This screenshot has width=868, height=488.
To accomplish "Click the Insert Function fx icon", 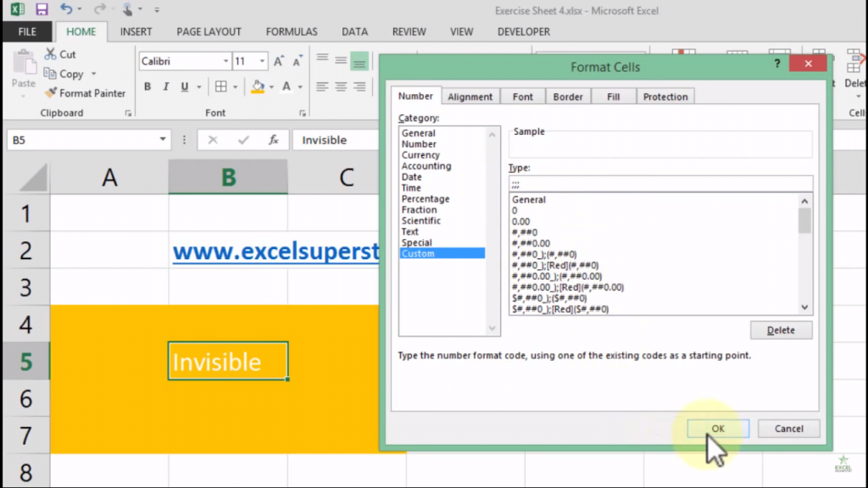I will pyautogui.click(x=273, y=140).
